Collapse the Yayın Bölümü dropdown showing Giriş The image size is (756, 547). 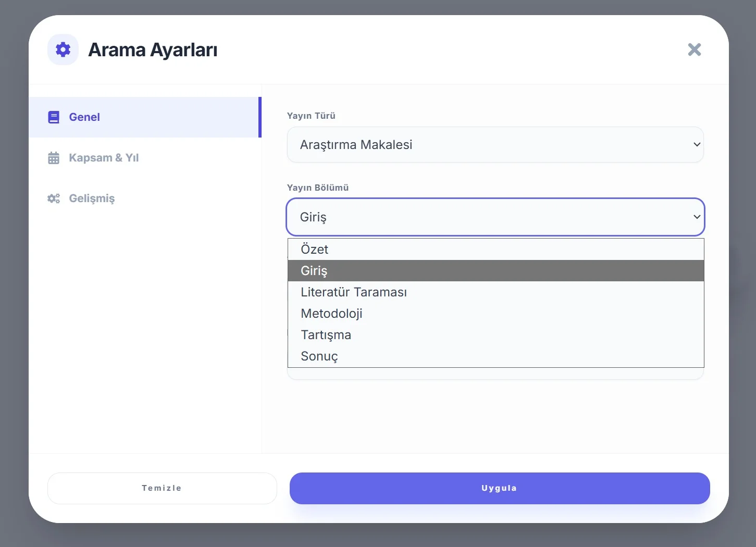click(495, 217)
